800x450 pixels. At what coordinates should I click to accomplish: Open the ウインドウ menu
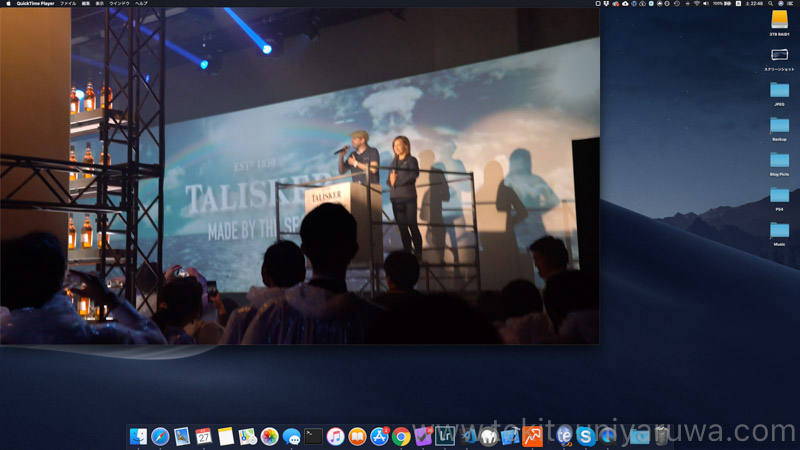[119, 3]
